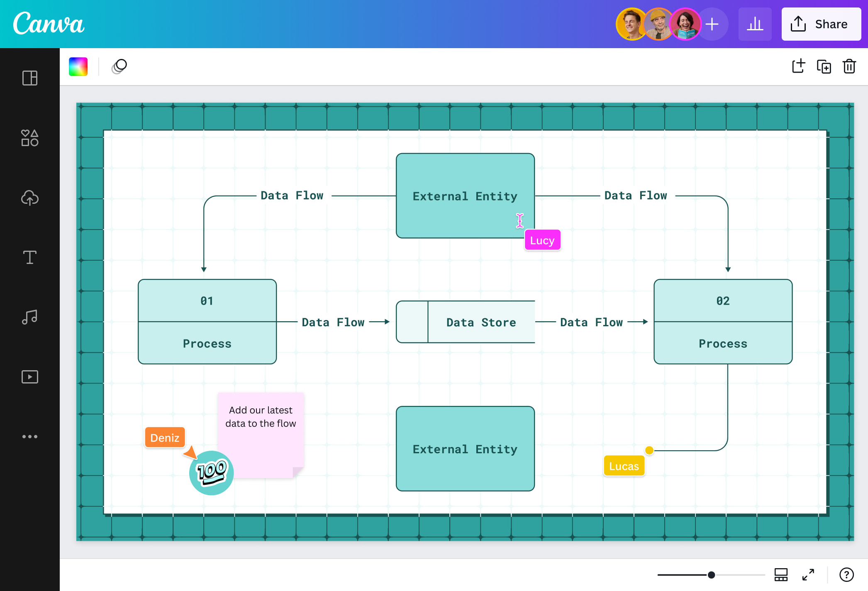Open the color picker swatch
Screen dimensions: 868x591
(x=78, y=66)
